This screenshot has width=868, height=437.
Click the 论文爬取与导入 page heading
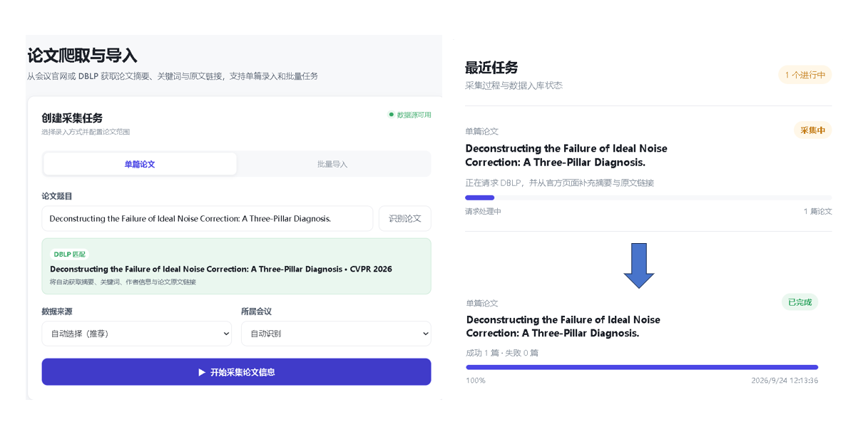click(82, 56)
